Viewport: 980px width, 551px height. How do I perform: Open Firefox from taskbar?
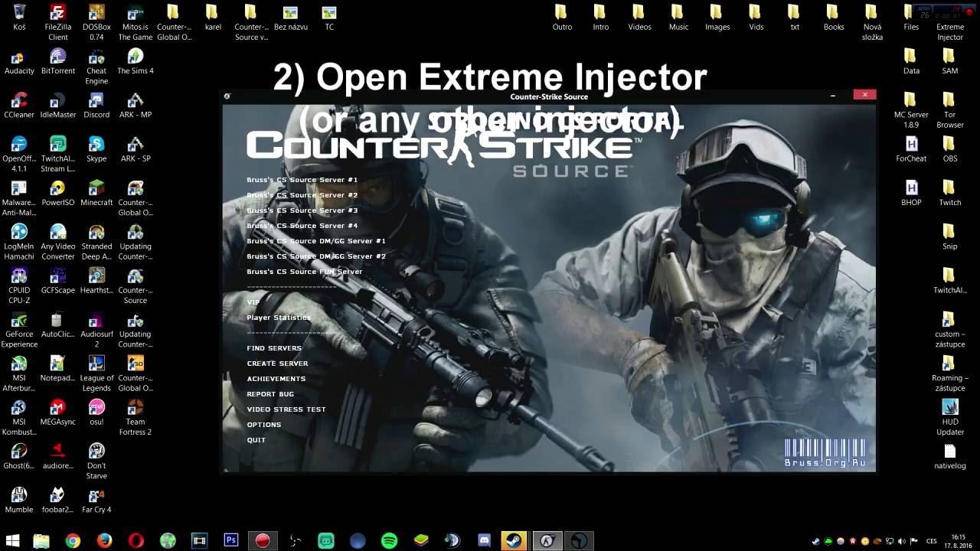tap(104, 541)
